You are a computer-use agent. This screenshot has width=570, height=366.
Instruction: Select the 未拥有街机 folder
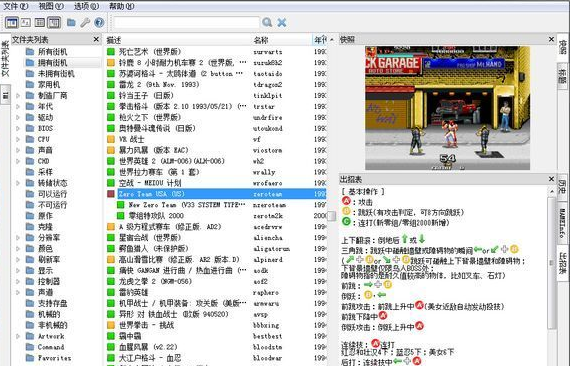point(56,74)
